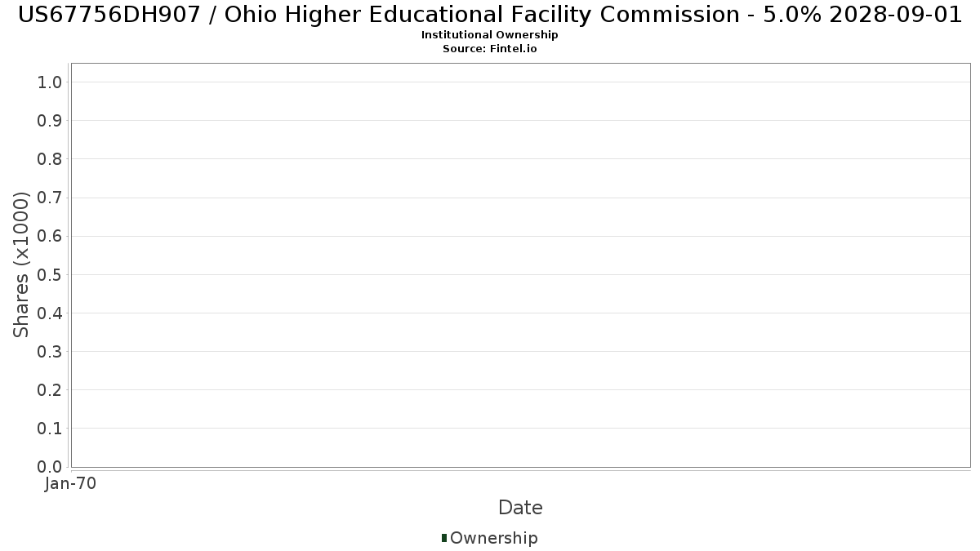The height and width of the screenshot is (551, 980).
Task: Select the 0.6 y-axis tick label
Action: coord(50,236)
